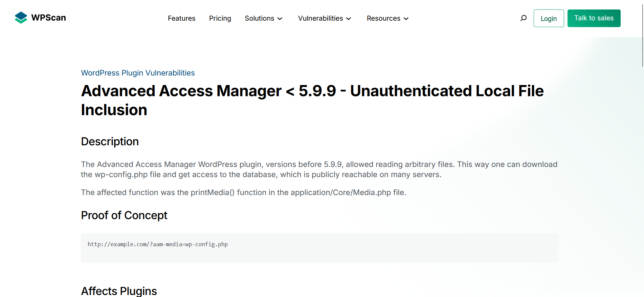Click the WPScan logo icon

pyautogui.click(x=21, y=18)
